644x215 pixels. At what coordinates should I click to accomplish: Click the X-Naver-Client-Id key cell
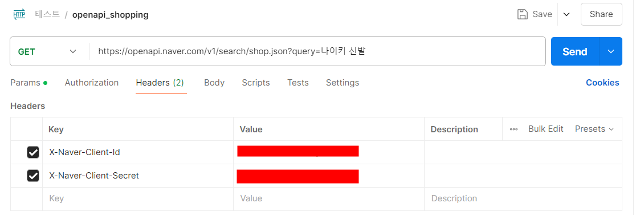coord(137,152)
